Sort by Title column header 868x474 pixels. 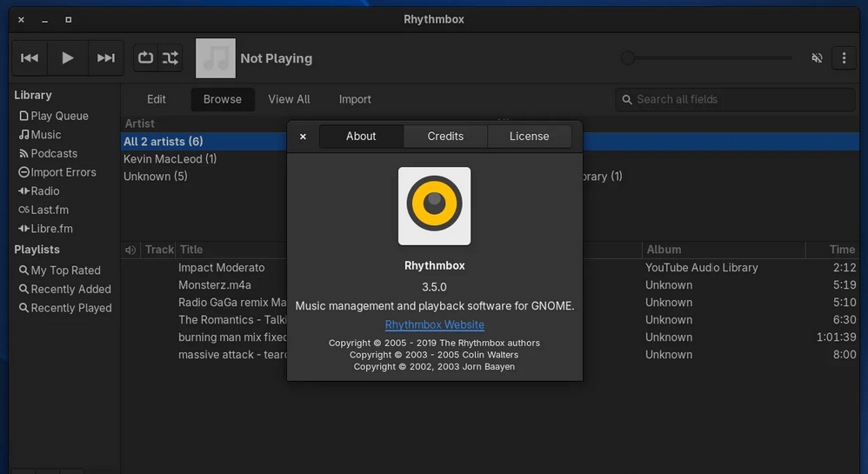(x=191, y=250)
